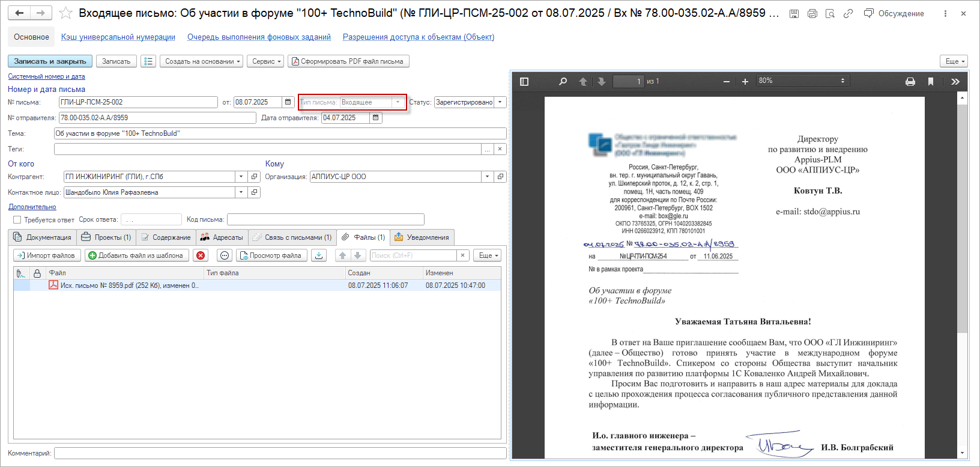Expand the "Контрагент" field dropdown arrow
The width and height of the screenshot is (980, 467).
click(241, 177)
